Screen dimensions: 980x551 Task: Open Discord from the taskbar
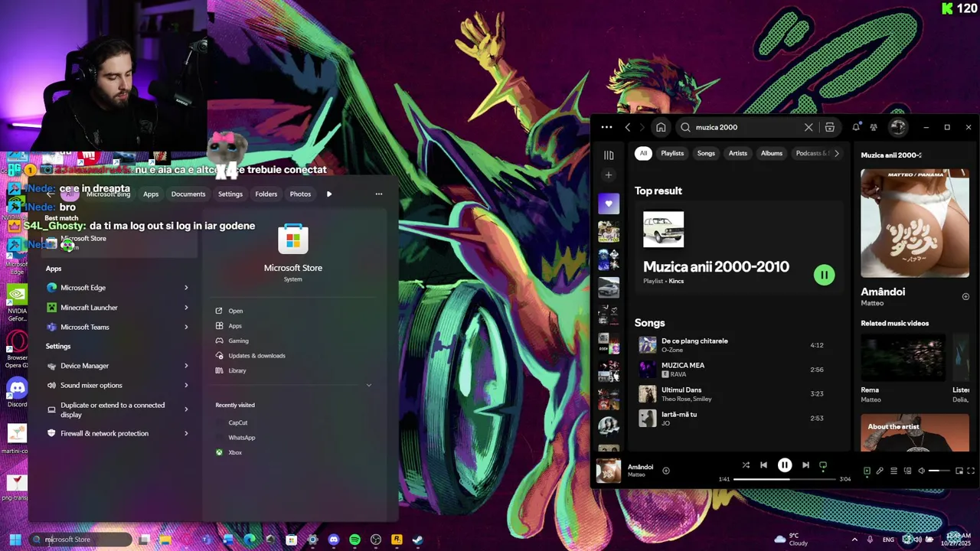click(333, 540)
